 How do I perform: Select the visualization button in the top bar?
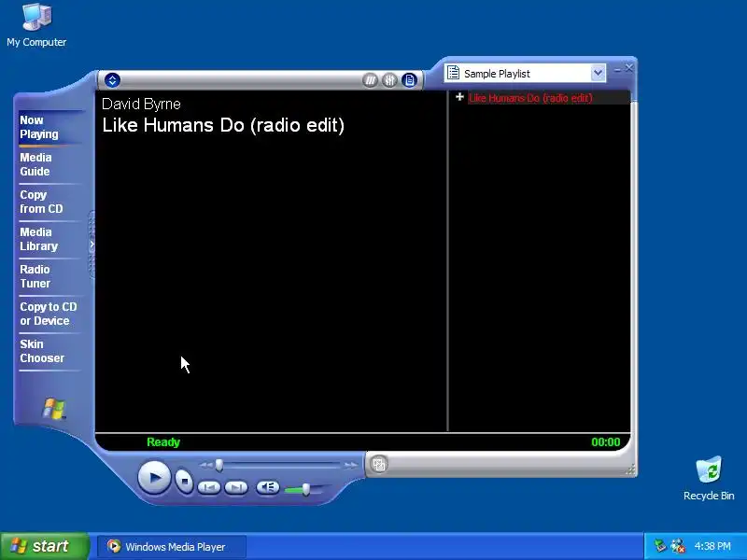(x=370, y=80)
